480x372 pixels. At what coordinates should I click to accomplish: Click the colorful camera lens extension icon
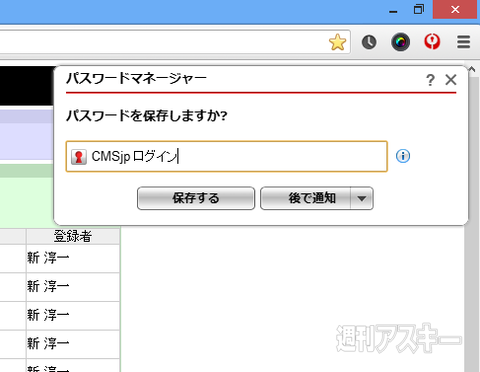(x=400, y=42)
